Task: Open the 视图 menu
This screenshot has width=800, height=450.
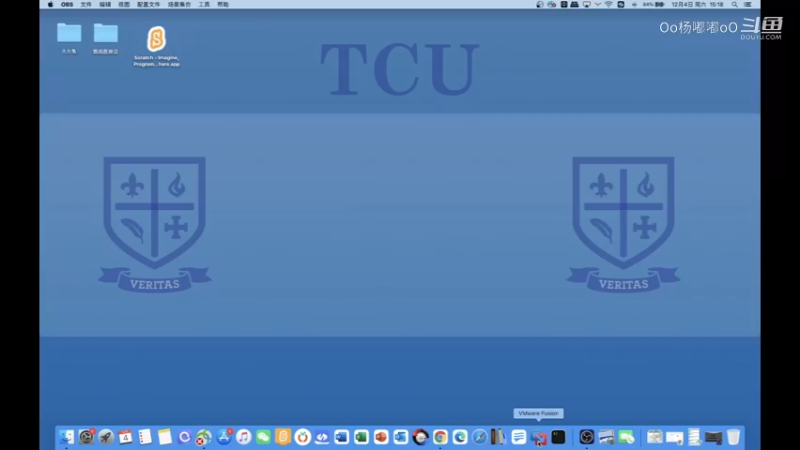Action: 124,4
